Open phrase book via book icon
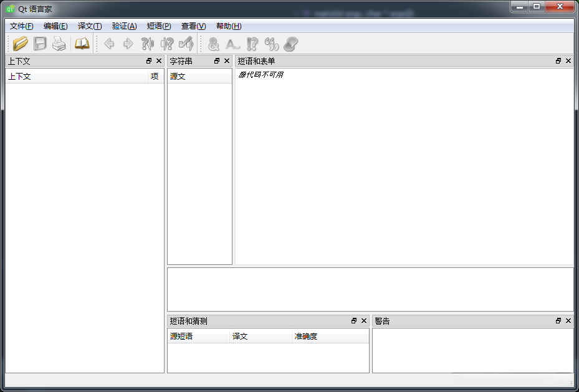 (x=82, y=44)
